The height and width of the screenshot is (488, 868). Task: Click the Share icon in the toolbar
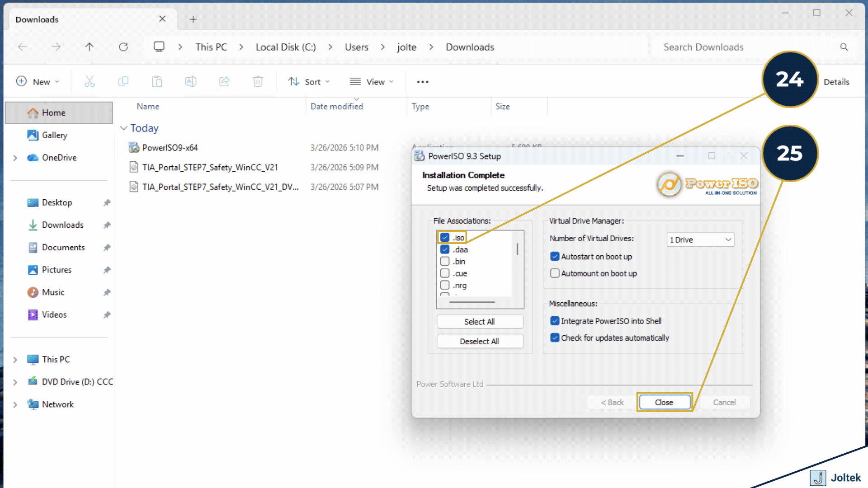tap(224, 81)
